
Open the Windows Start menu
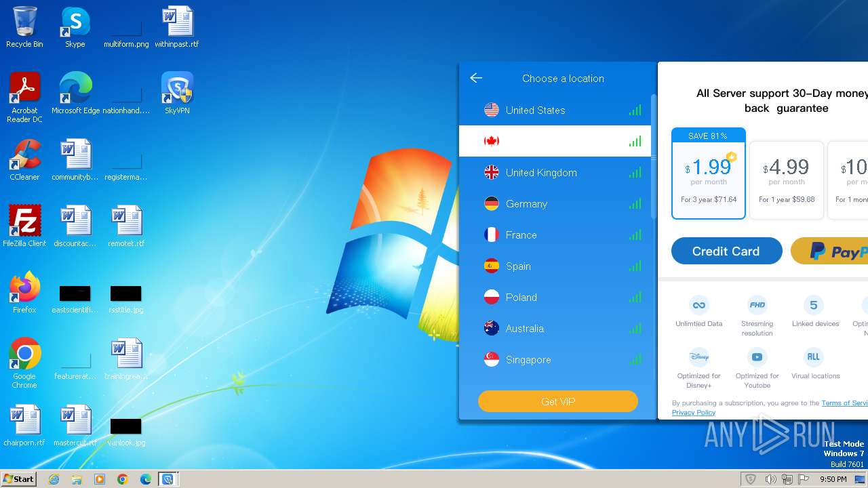18,479
